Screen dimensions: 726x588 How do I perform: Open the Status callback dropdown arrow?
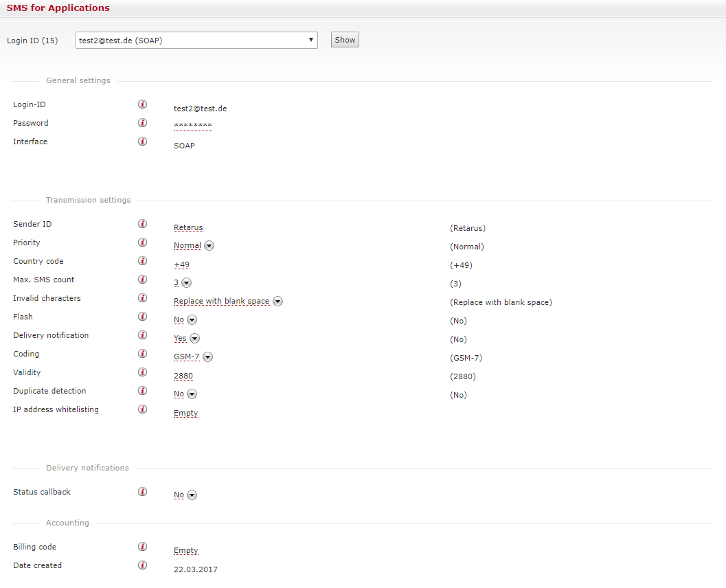(x=192, y=495)
